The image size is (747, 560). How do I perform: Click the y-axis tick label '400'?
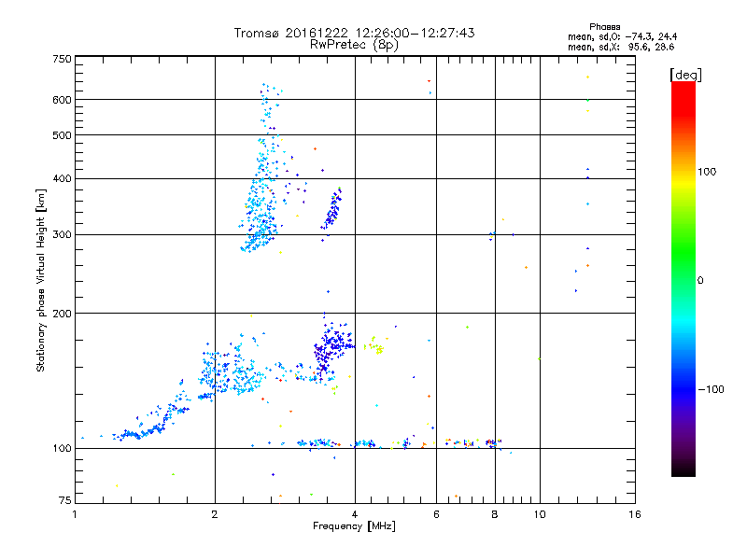(x=62, y=179)
